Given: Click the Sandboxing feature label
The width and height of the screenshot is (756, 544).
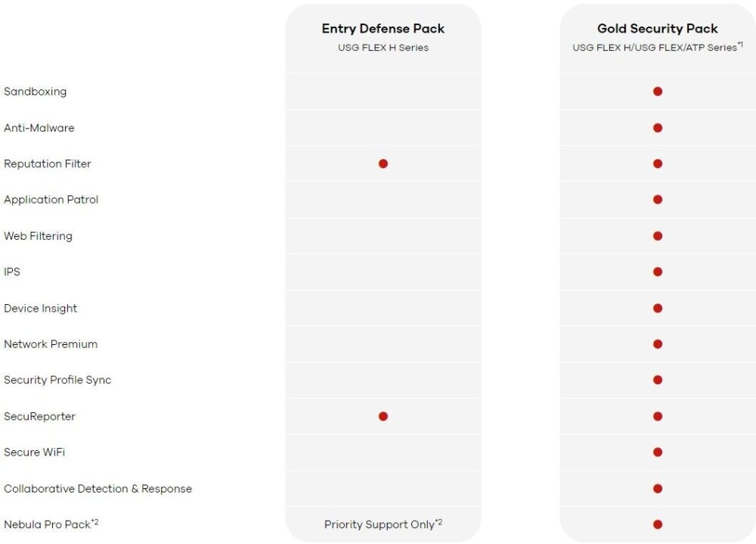Looking at the screenshot, I should click(36, 92).
